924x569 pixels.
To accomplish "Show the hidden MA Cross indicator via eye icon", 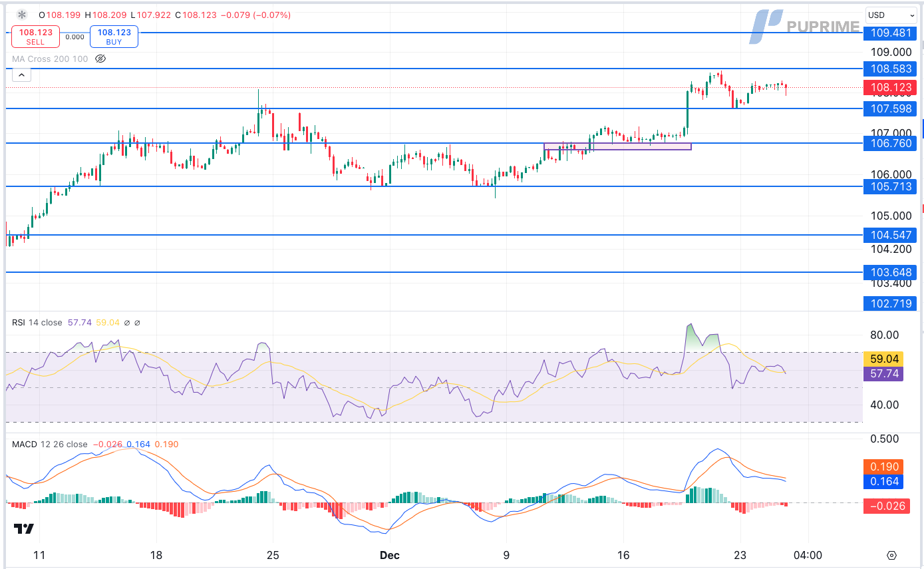I will pyautogui.click(x=100, y=59).
